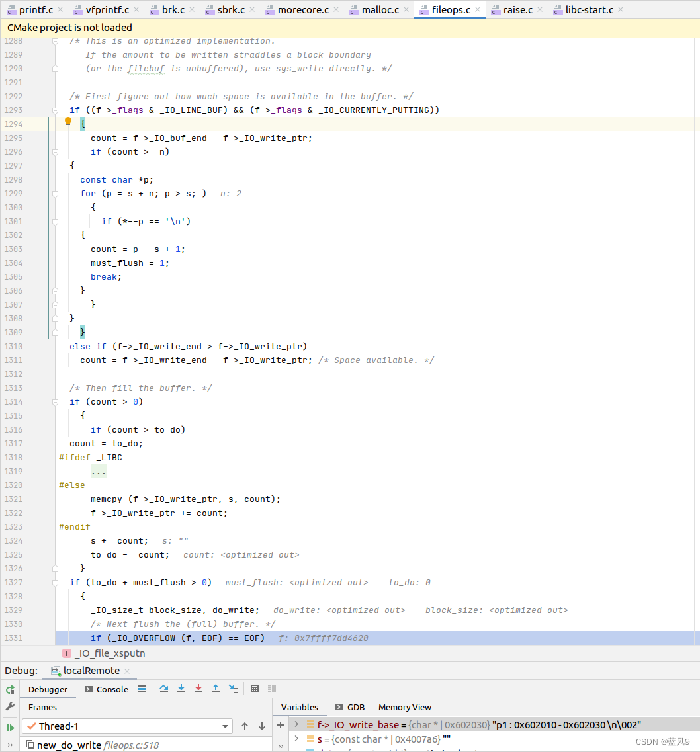Select the Force Step Into red arrow icon
Image resolution: width=700 pixels, height=752 pixels.
(x=198, y=689)
